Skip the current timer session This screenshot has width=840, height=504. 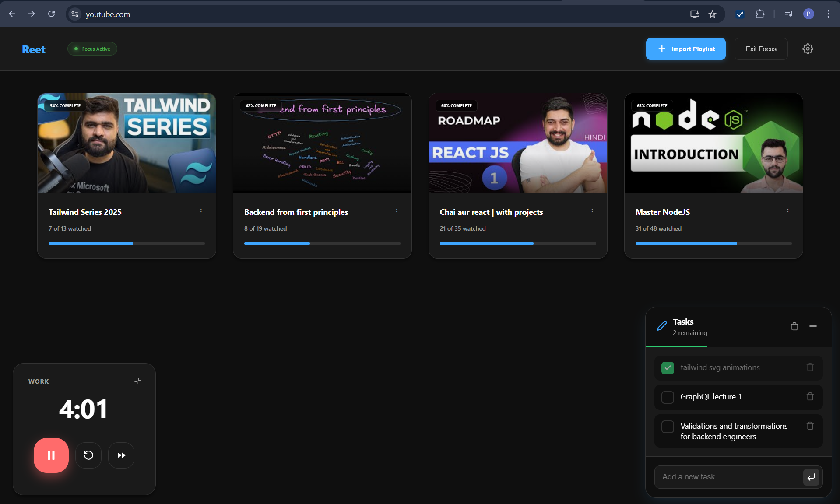[121, 455]
